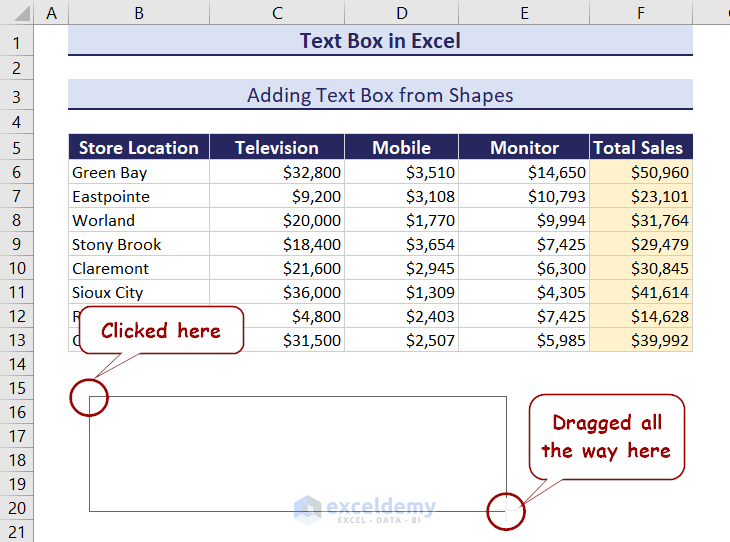Select column D header
Image resolution: width=730 pixels, height=542 pixels.
pos(401,13)
